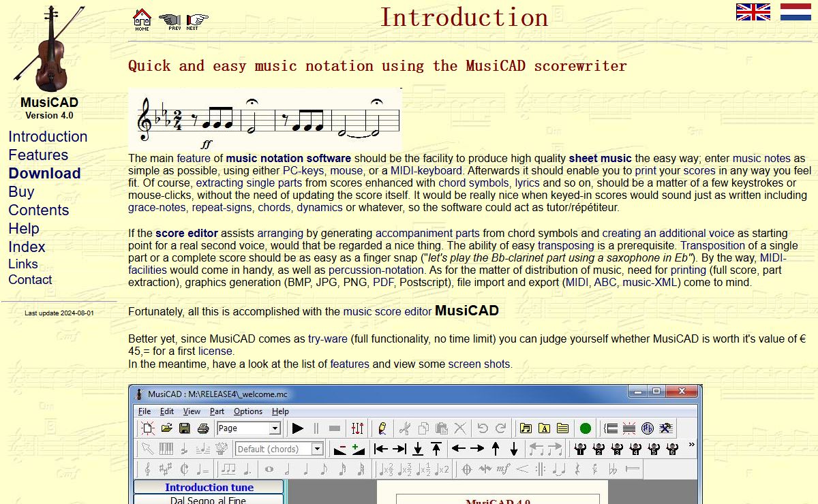Open the Options menu in MusiCAD screenshot
818x504 pixels.
coord(248,411)
